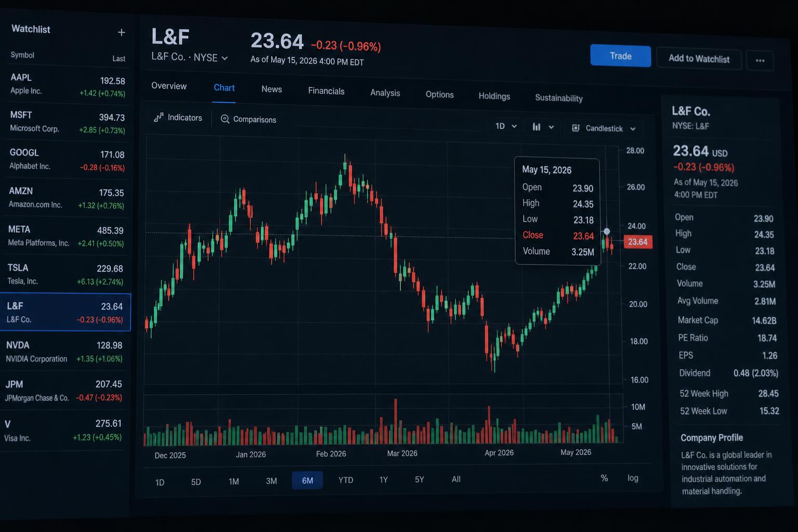This screenshot has height=532, width=798.
Task: Open the Comparisons search icon
Action: coord(225,119)
